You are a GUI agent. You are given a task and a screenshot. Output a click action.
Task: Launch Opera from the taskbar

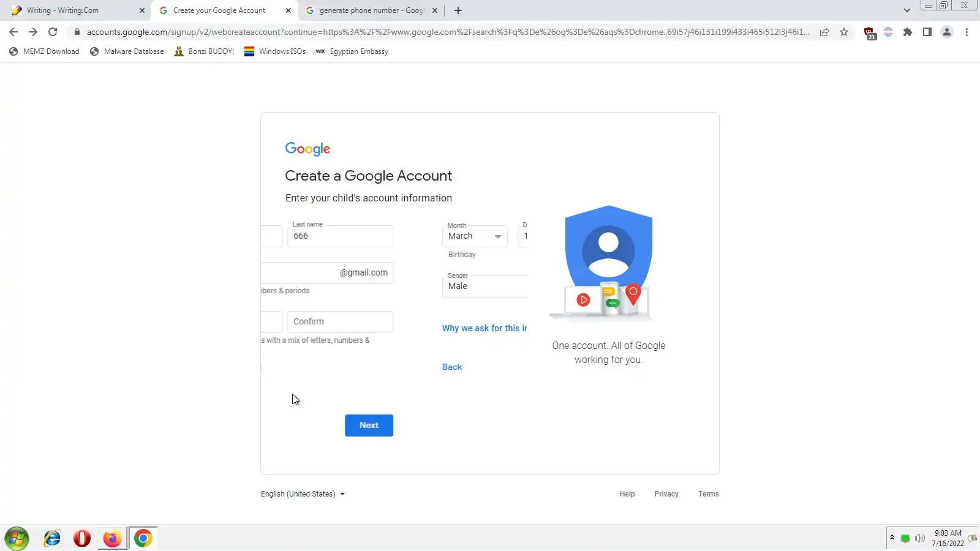81,539
